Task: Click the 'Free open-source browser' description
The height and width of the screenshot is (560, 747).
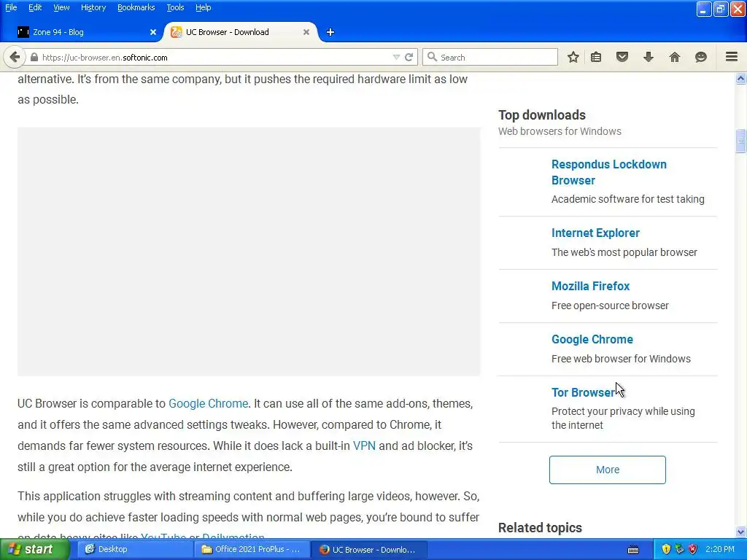Action: pyautogui.click(x=610, y=306)
